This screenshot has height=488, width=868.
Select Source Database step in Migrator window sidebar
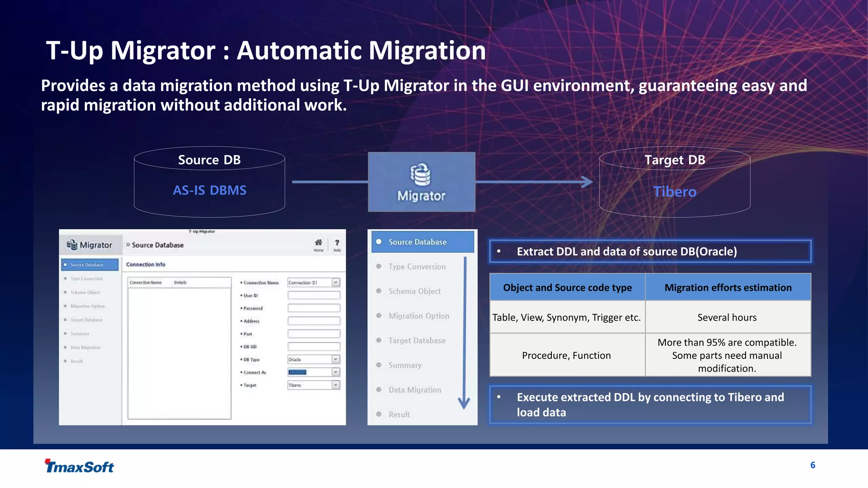[x=90, y=265]
